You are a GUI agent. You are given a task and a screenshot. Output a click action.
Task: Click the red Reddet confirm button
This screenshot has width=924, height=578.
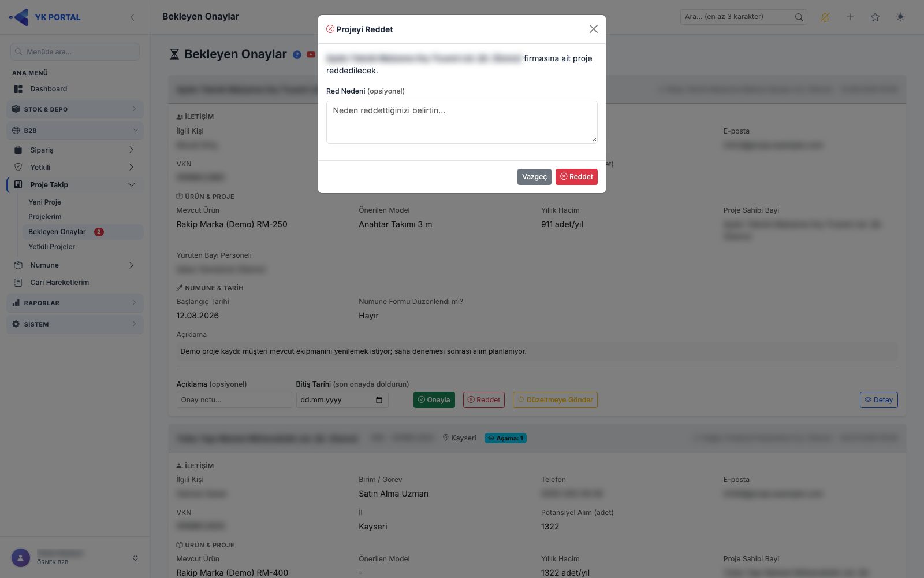point(576,177)
